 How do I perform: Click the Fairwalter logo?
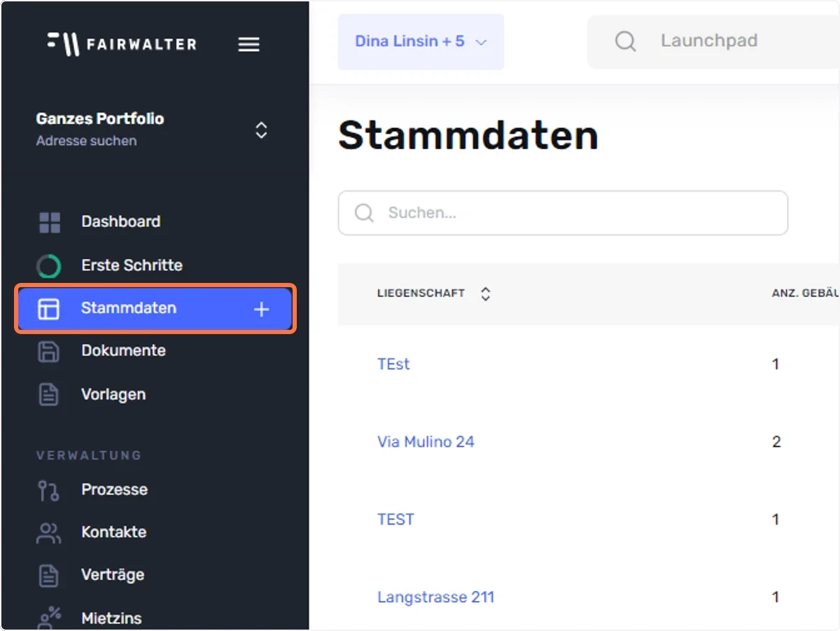tap(122, 44)
